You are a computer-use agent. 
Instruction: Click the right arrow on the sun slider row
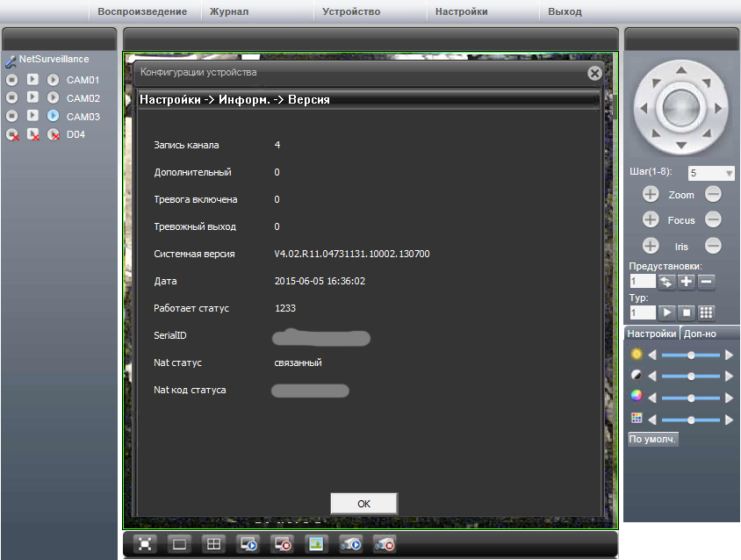[729, 355]
